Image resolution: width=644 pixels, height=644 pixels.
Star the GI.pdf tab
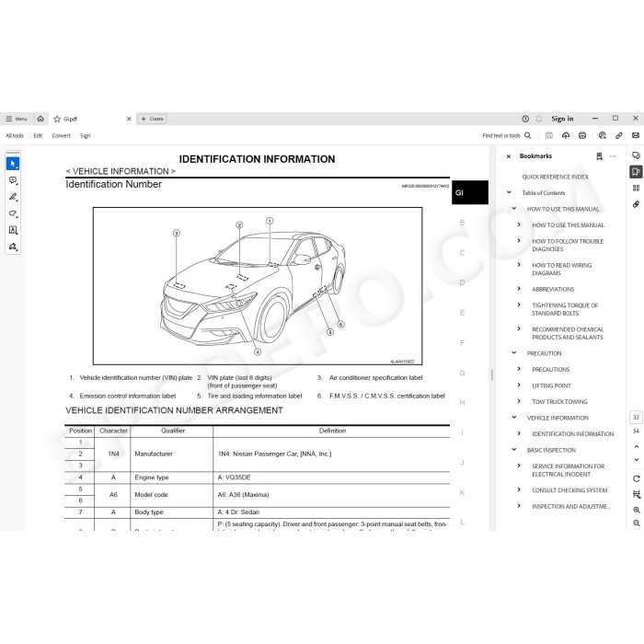[57, 119]
